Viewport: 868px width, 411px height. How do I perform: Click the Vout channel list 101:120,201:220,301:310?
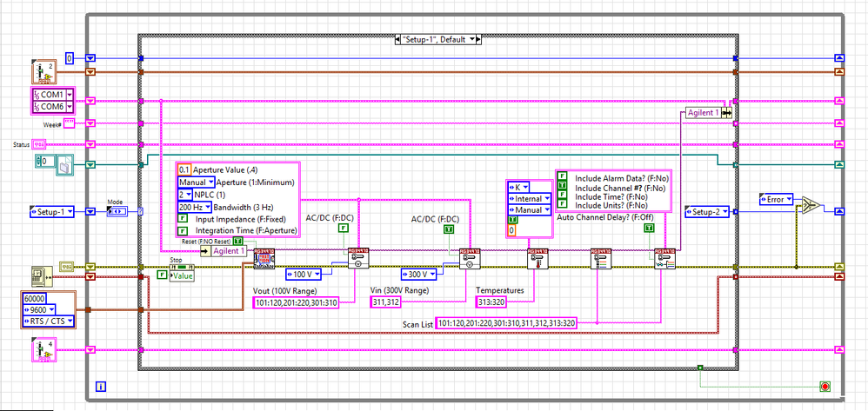click(296, 302)
